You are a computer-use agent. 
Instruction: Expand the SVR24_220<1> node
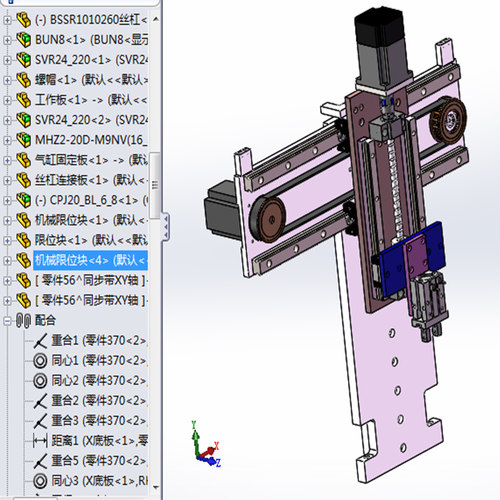click(7, 60)
